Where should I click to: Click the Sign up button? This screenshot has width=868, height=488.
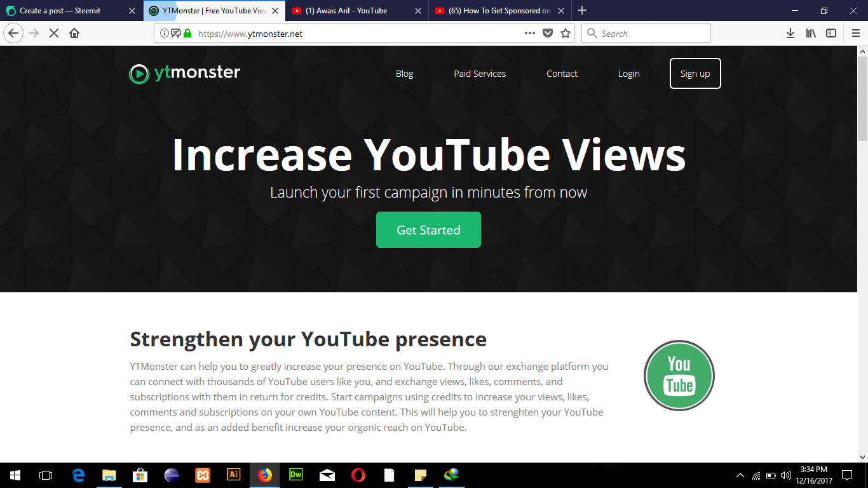(695, 74)
